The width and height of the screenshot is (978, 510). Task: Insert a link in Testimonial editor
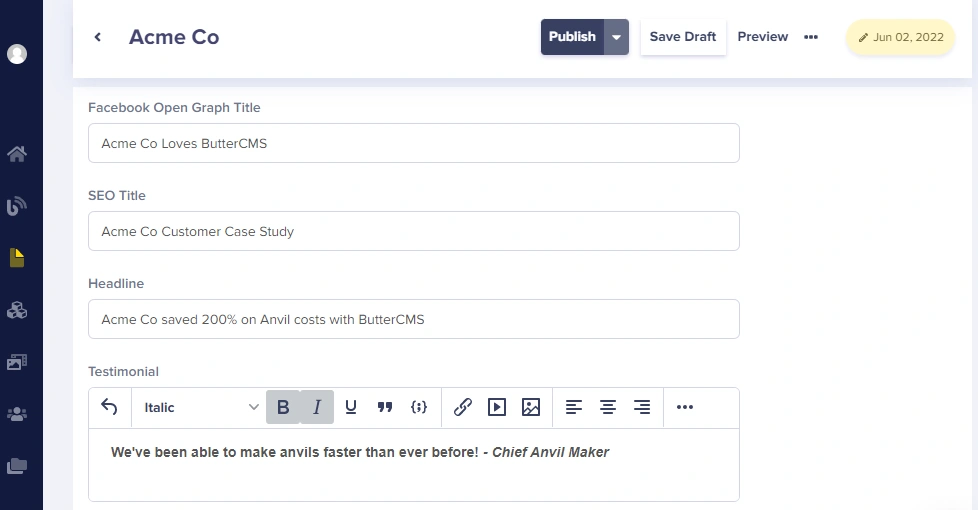(x=463, y=407)
